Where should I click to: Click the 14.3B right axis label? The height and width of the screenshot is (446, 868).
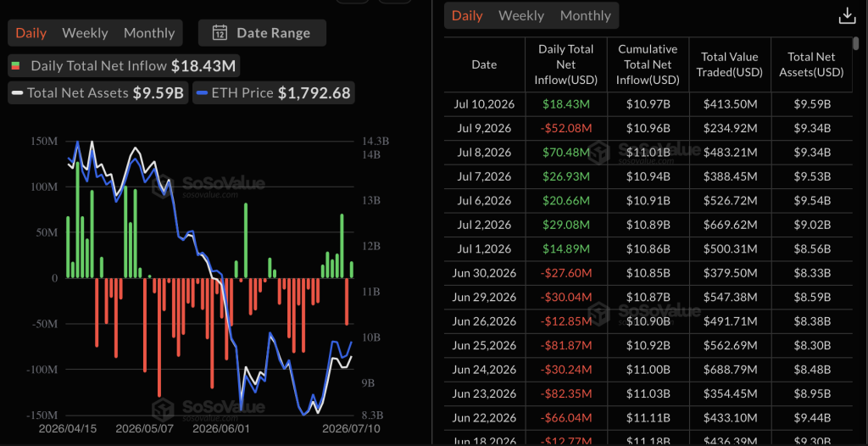377,142
